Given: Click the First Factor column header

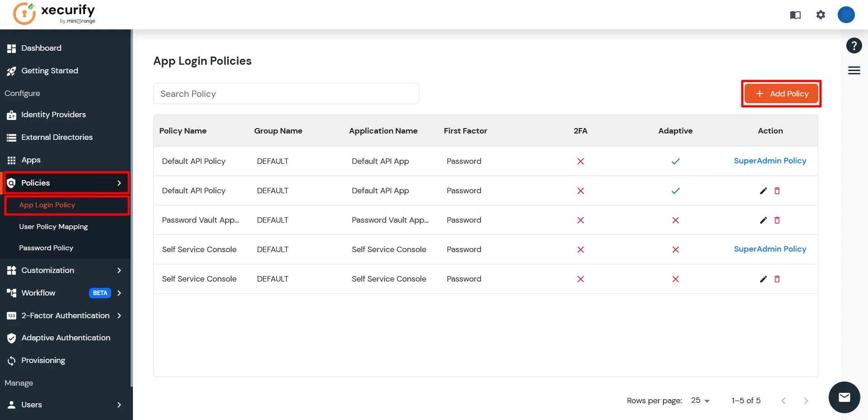Looking at the screenshot, I should pos(465,131).
